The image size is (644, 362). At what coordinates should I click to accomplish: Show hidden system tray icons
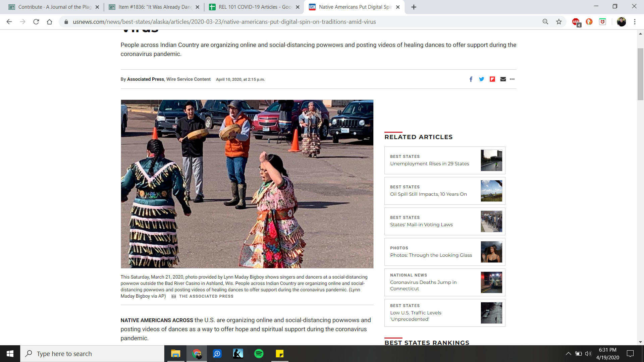tap(568, 354)
